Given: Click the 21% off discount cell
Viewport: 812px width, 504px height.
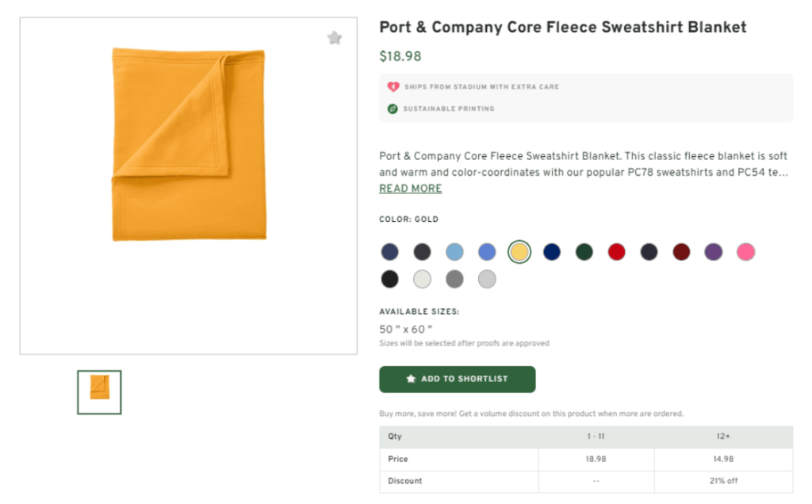Looking at the screenshot, I should coord(722,480).
